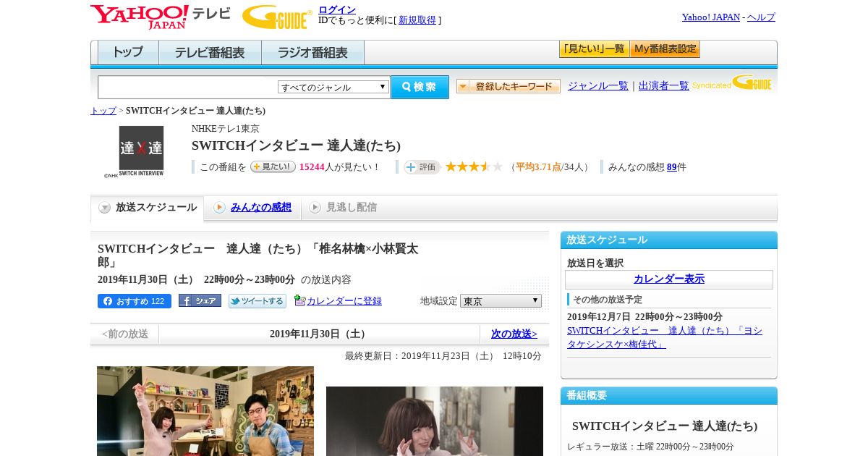This screenshot has height=456, width=868.
Task: Click the 番組概要 panel header
Action: pyautogui.click(x=669, y=396)
